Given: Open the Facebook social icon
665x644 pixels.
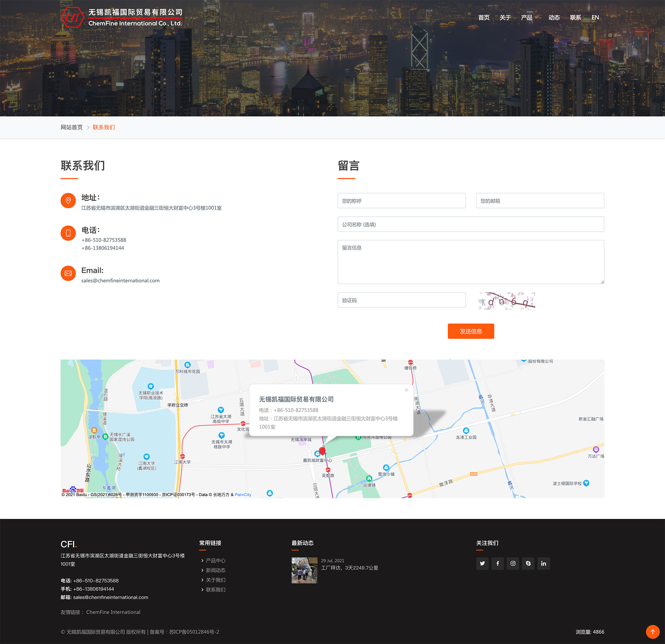Looking at the screenshot, I should point(497,563).
